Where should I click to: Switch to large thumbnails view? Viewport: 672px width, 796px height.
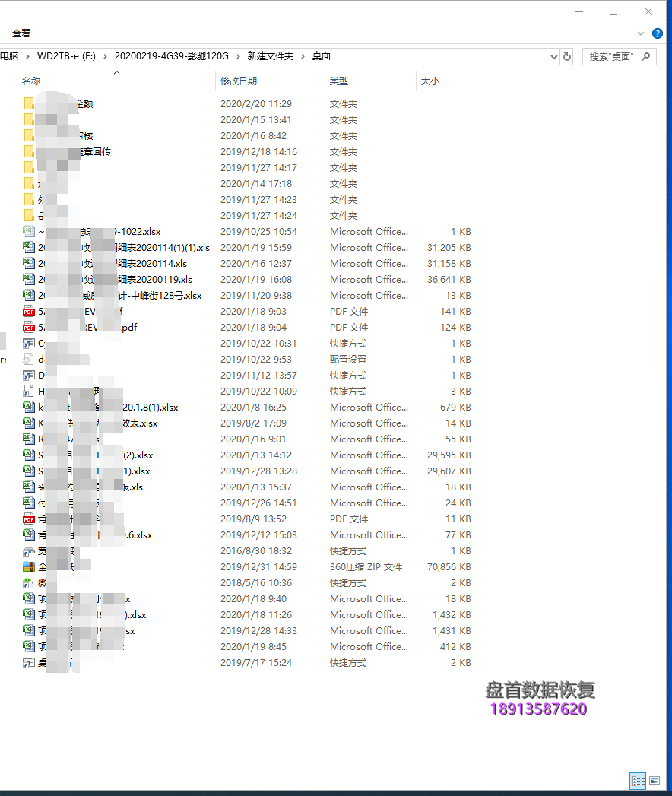coord(655,781)
